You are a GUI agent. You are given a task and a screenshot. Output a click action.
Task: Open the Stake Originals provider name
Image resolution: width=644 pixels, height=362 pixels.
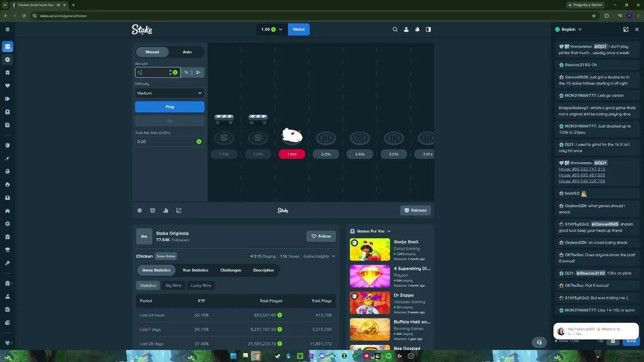click(x=173, y=233)
